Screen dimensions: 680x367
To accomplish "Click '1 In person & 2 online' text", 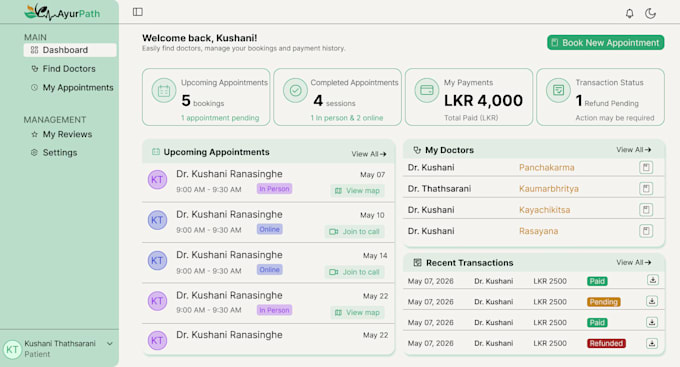I will pyautogui.click(x=347, y=118).
